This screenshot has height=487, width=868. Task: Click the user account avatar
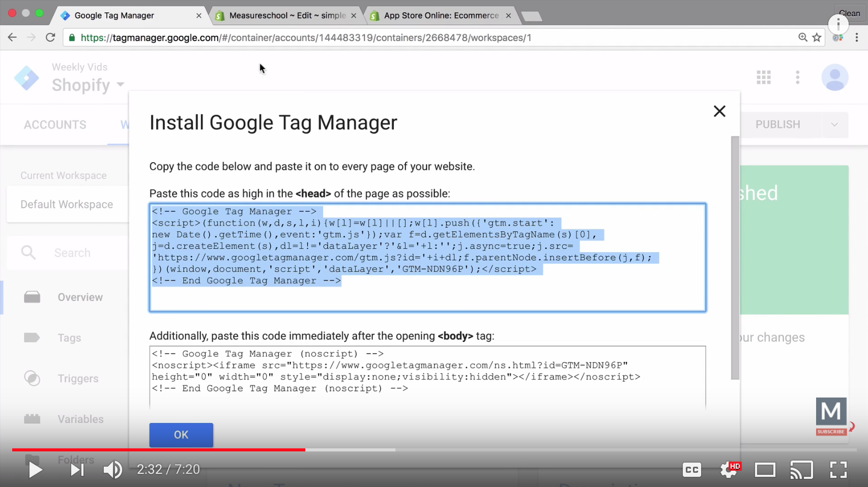click(835, 77)
